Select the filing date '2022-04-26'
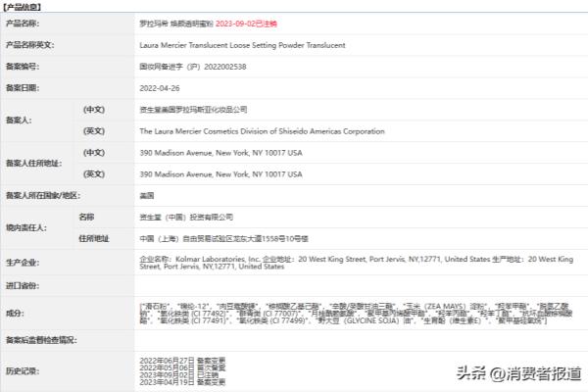This screenshot has height=392, width=588. coord(160,88)
